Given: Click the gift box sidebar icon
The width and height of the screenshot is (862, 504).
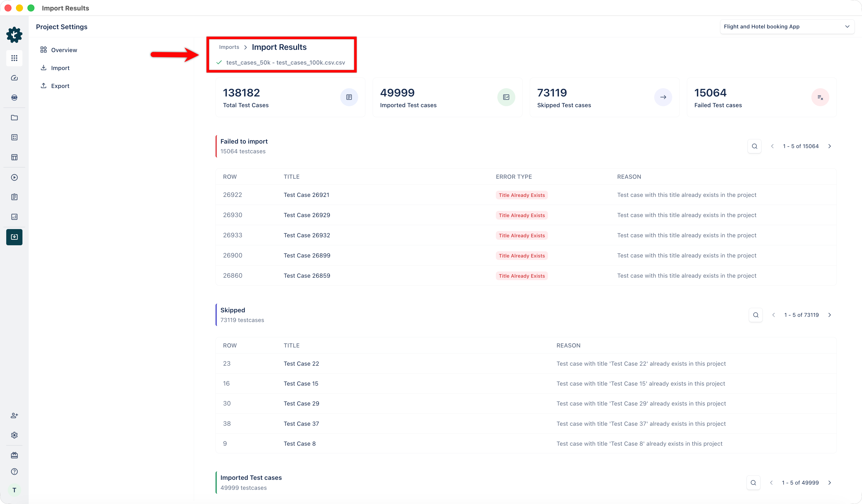Looking at the screenshot, I should tap(14, 455).
